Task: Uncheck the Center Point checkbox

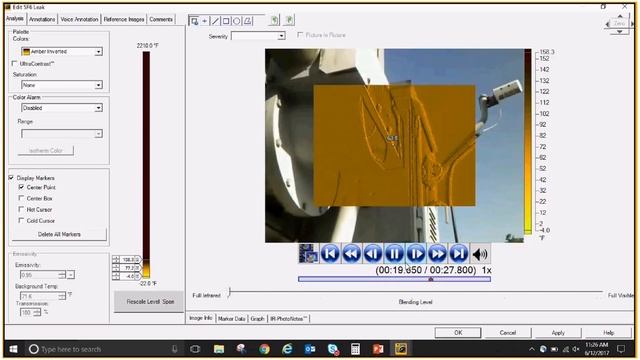Action: point(21,187)
